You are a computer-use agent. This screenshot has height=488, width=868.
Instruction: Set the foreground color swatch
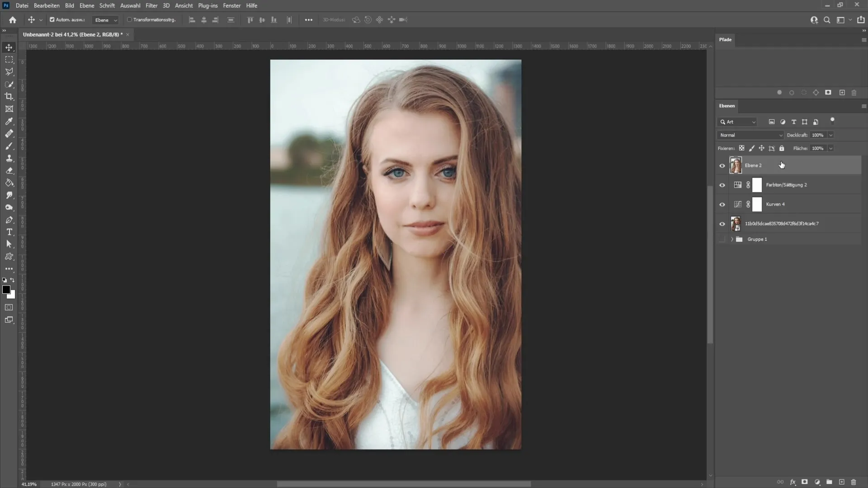point(6,290)
